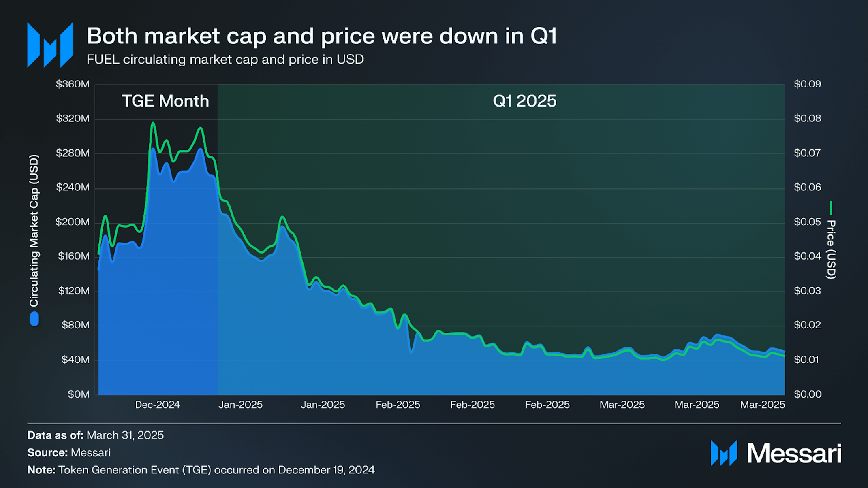Screen dimensions: 868x488
Task: Click the TGE note text at bottom
Action: click(201, 470)
